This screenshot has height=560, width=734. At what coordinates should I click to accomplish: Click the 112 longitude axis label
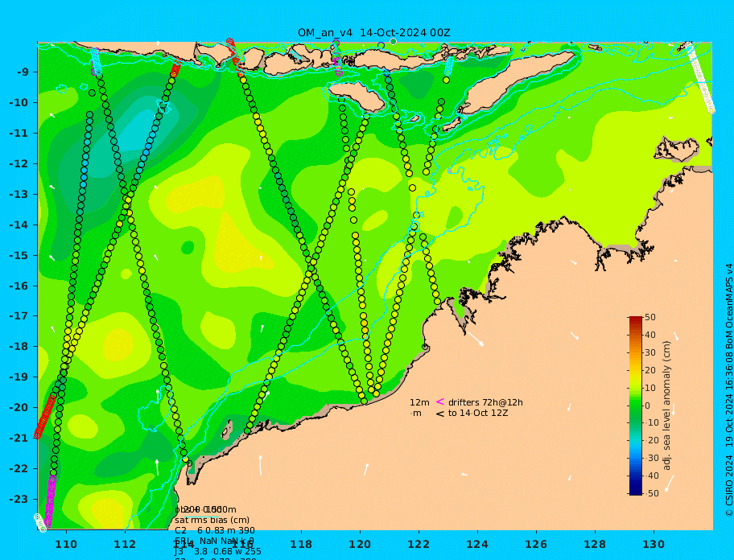coord(125,544)
